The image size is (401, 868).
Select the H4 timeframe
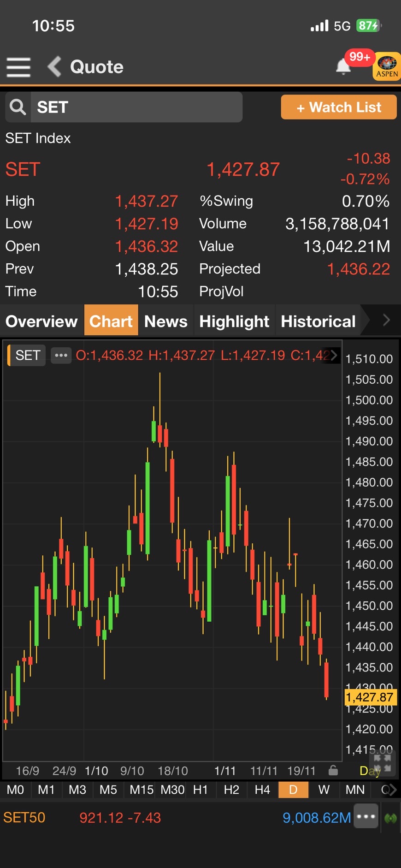tap(262, 790)
